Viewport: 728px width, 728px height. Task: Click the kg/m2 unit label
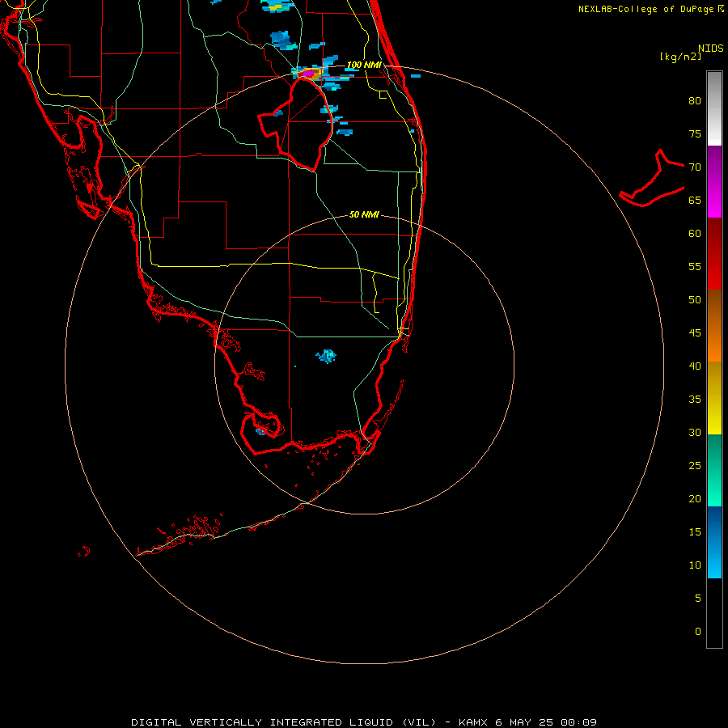coord(680,57)
